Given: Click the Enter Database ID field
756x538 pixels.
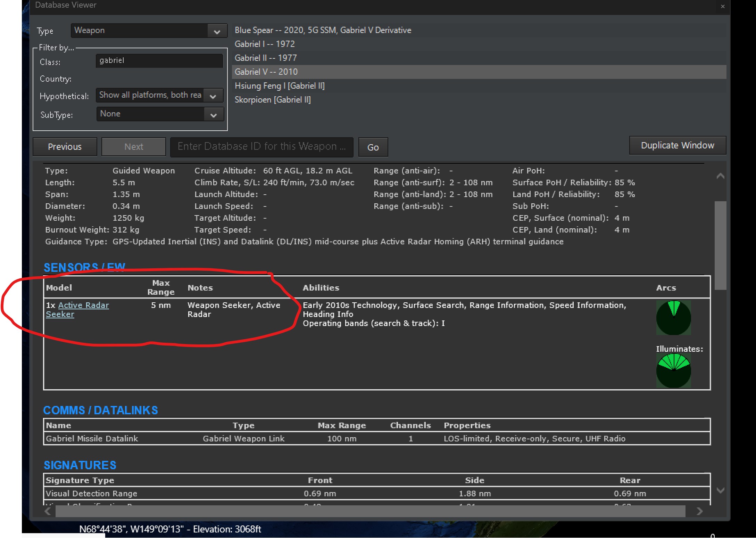Looking at the screenshot, I should [261, 147].
